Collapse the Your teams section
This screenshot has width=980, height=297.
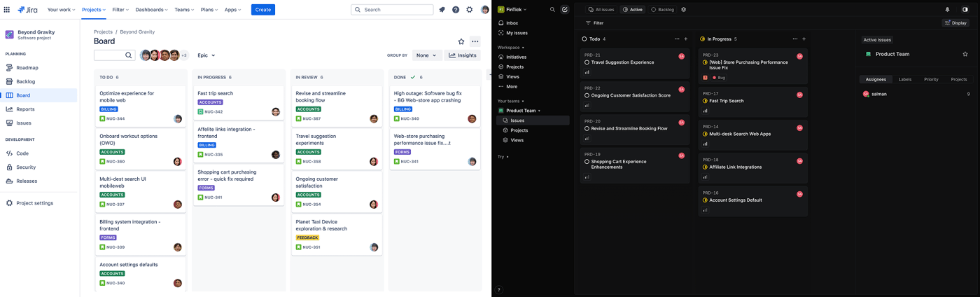point(511,101)
